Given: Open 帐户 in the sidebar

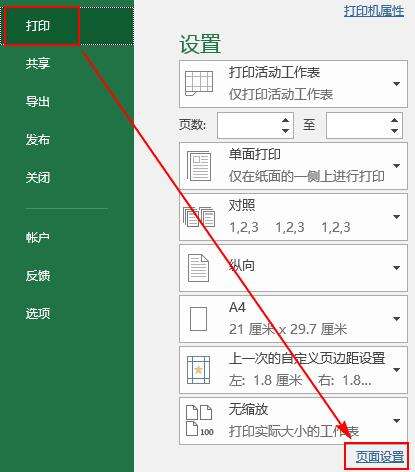Looking at the screenshot, I should (38, 238).
